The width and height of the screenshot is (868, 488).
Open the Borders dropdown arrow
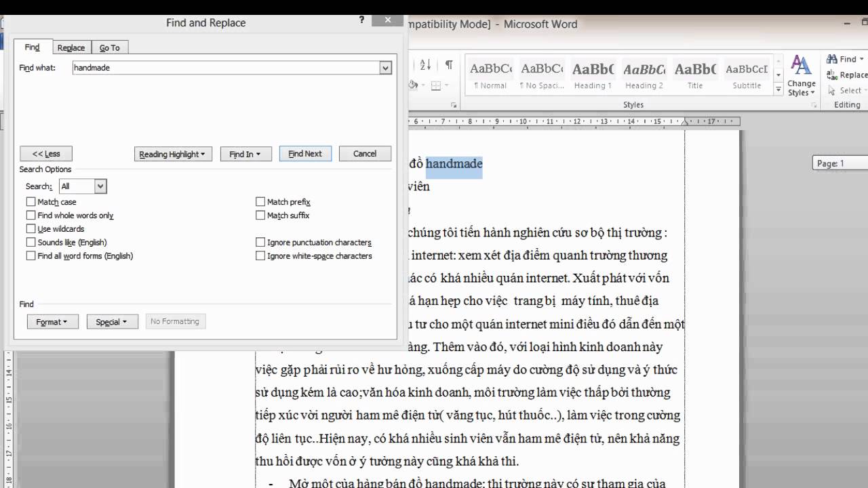[x=446, y=85]
